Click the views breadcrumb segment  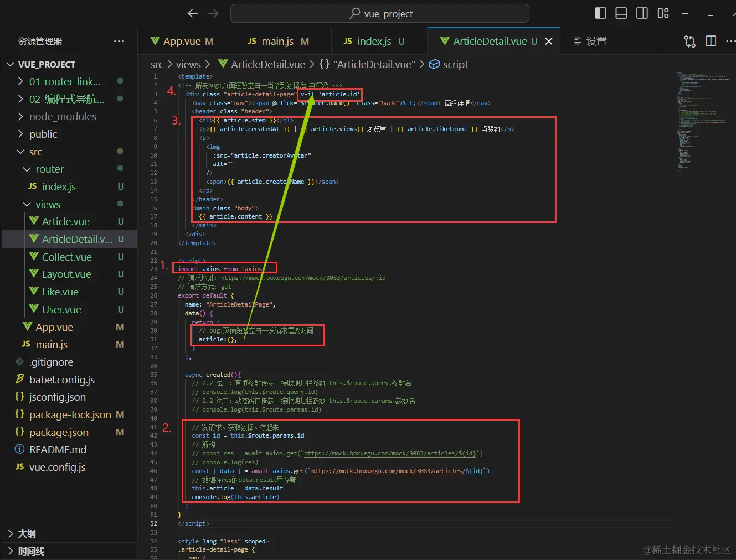[188, 65]
